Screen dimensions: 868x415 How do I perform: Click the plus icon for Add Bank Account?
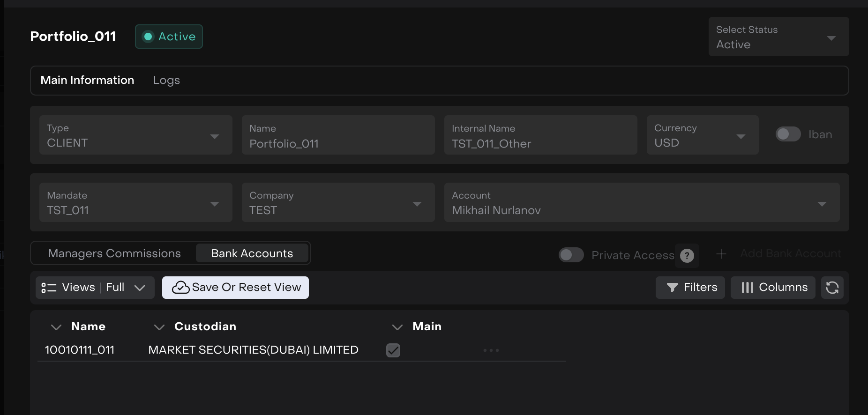point(721,254)
